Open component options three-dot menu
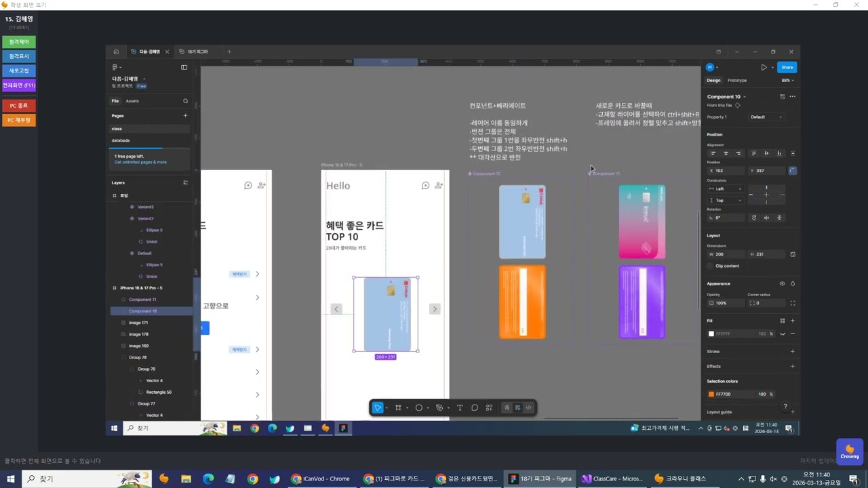 click(x=792, y=96)
